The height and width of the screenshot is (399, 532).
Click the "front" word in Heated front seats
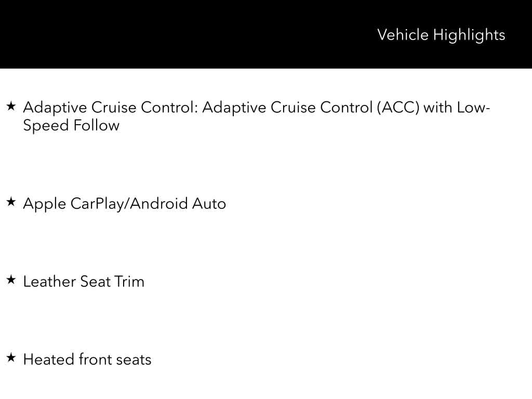[96, 359]
